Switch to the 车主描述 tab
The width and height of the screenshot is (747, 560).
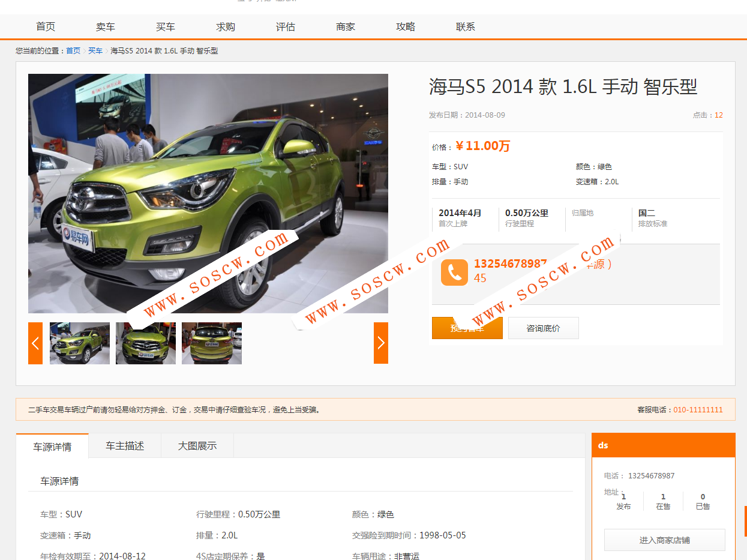pyautogui.click(x=125, y=445)
